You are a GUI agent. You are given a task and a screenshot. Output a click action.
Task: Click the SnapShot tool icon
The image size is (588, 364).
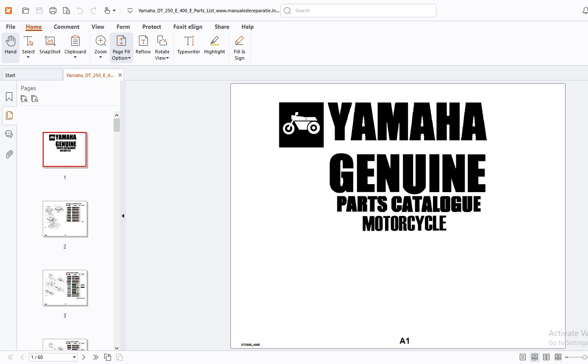coord(50,45)
